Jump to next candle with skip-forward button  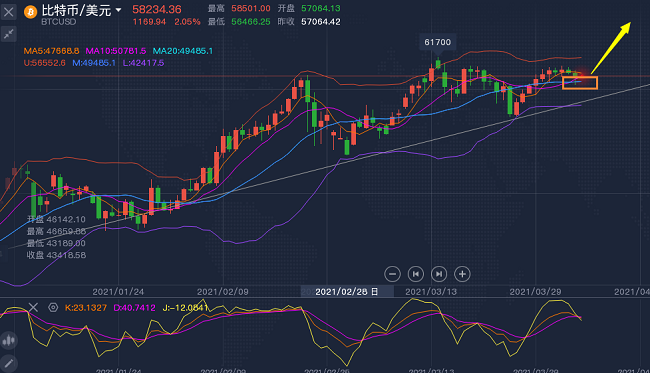[439, 274]
